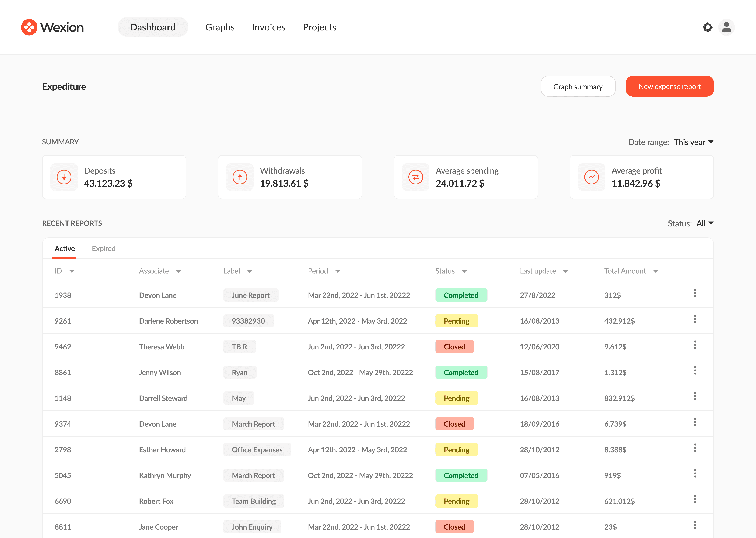Screen dimensions: 756x538
Task: Click the Graph summary button
Action: pos(578,87)
